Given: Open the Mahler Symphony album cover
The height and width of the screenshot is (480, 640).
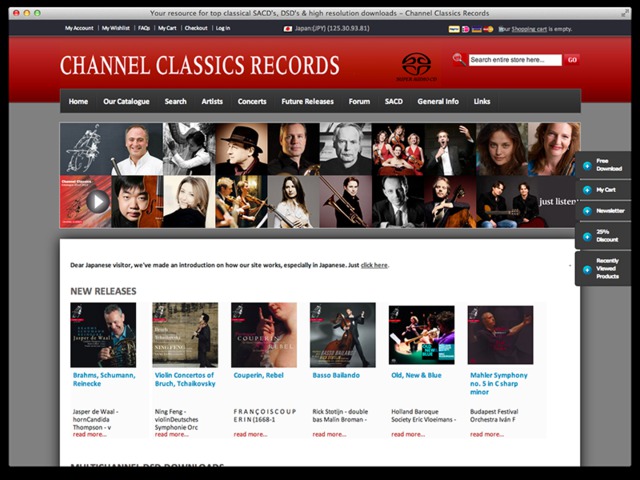Looking at the screenshot, I should (x=500, y=335).
